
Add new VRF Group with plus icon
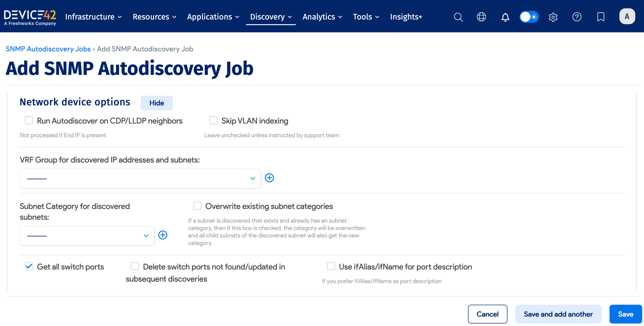click(x=269, y=178)
